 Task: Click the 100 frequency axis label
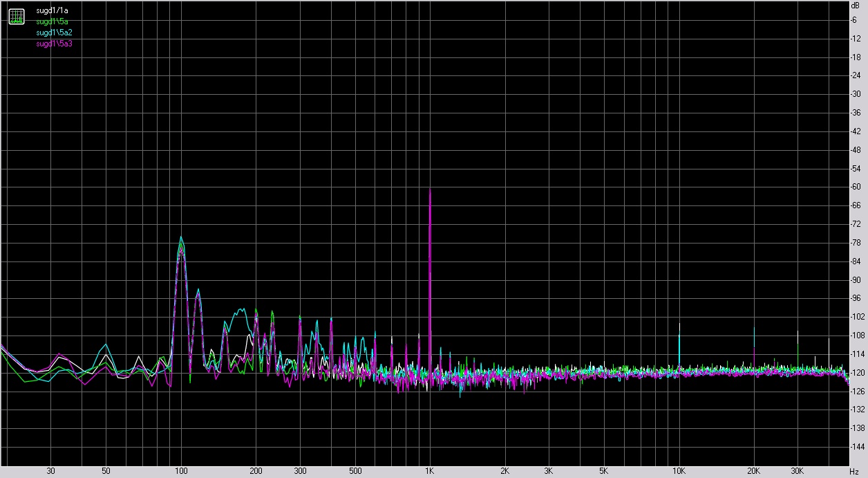(x=181, y=471)
